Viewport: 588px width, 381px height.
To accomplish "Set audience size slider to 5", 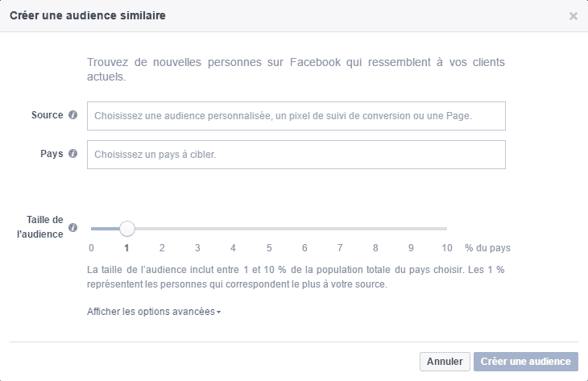I will point(269,229).
